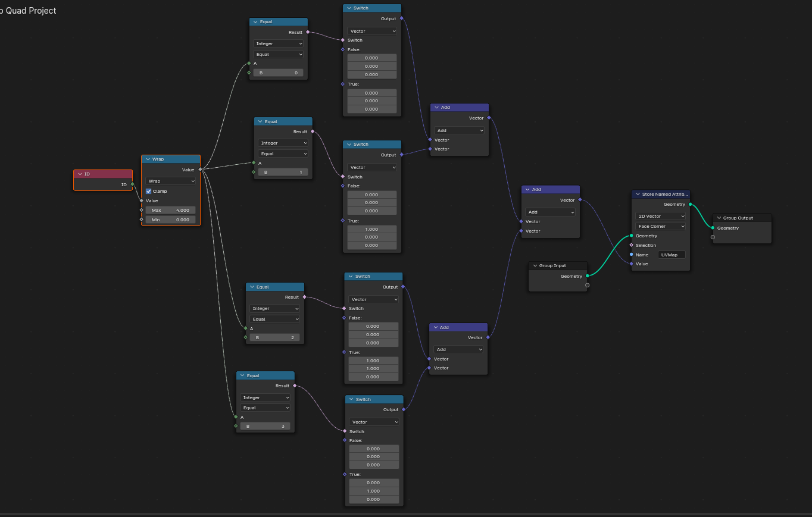
Task: Click the Selection socket on Store Named Attribute
Action: (632, 245)
